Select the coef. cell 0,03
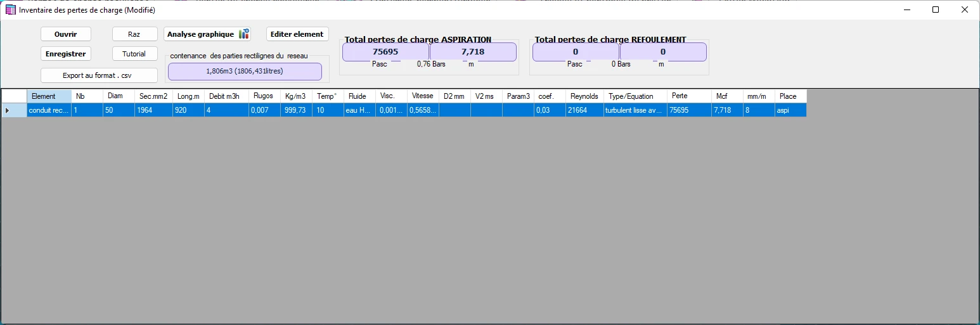The image size is (980, 325). point(550,110)
